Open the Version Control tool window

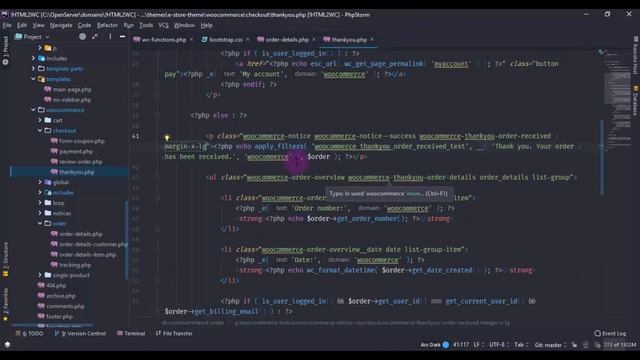[80, 333]
